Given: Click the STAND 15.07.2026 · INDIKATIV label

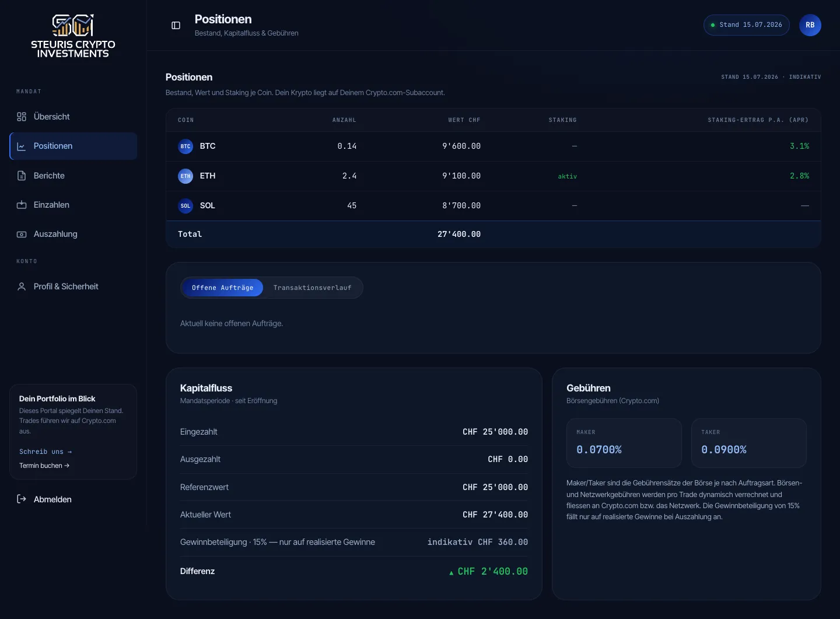Looking at the screenshot, I should tap(771, 77).
